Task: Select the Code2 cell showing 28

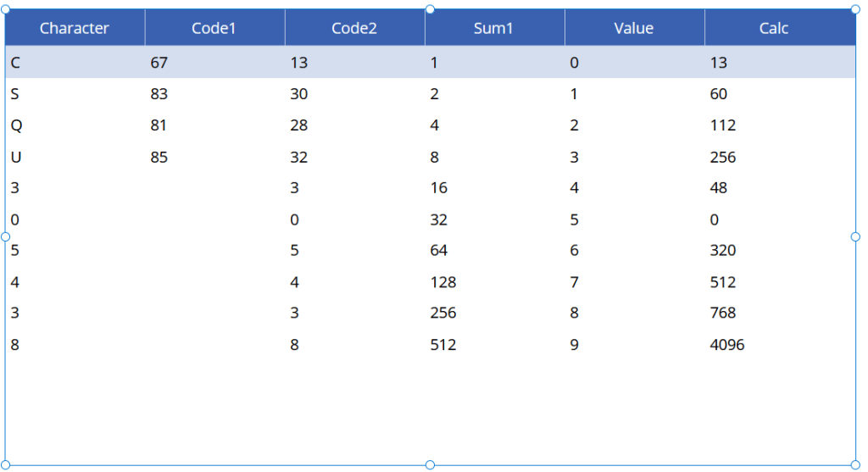Action: click(x=298, y=125)
